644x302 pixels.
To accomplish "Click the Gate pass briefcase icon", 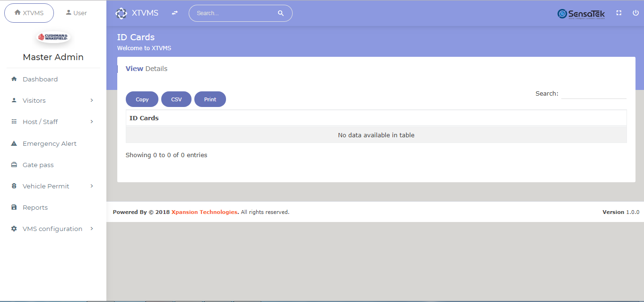I will click(x=14, y=165).
